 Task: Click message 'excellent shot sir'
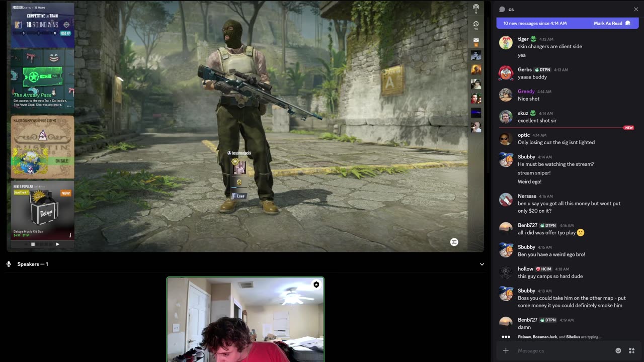click(537, 121)
